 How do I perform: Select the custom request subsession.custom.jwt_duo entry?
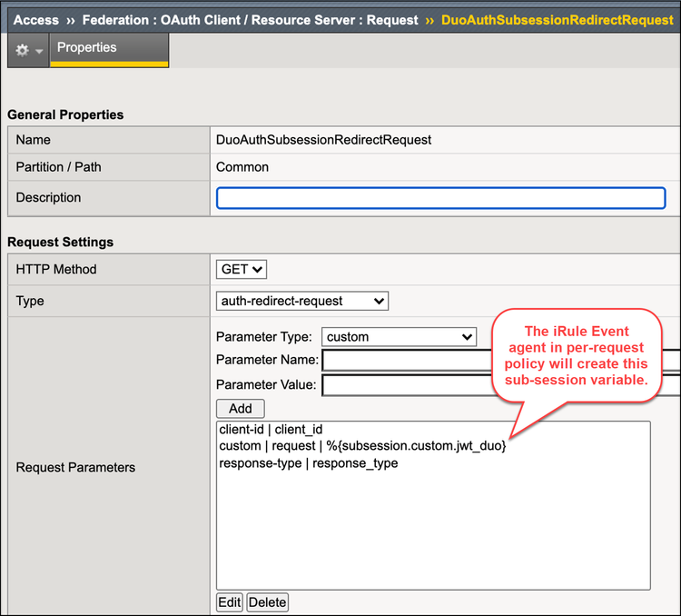pos(361,446)
